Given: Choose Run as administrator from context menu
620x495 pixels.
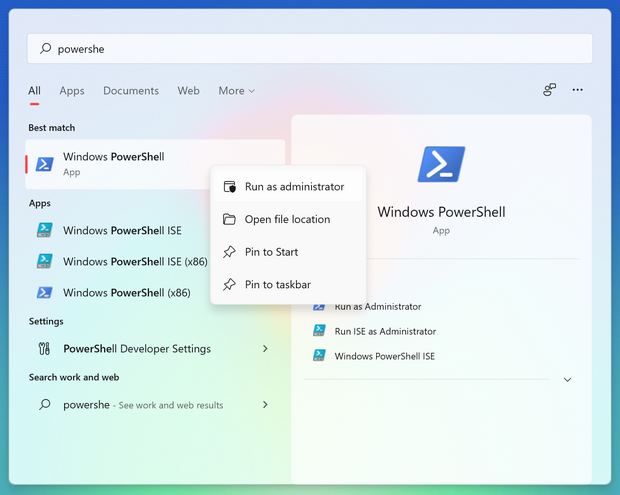Looking at the screenshot, I should [289, 187].
